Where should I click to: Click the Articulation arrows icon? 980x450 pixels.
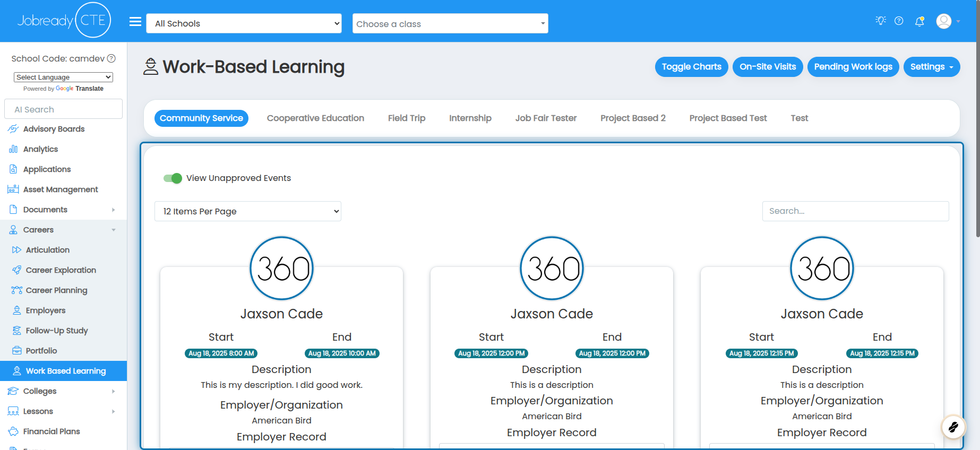click(x=16, y=250)
